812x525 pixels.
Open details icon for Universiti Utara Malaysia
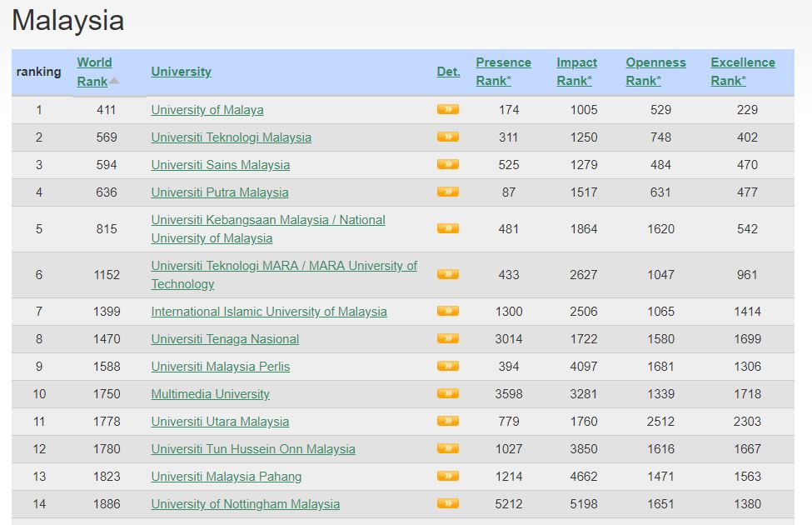coord(448,421)
